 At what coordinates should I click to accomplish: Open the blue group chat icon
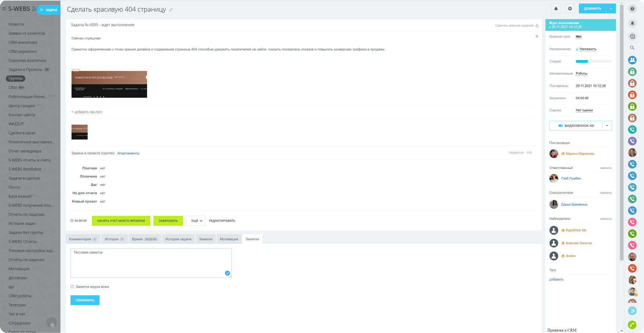(x=632, y=60)
